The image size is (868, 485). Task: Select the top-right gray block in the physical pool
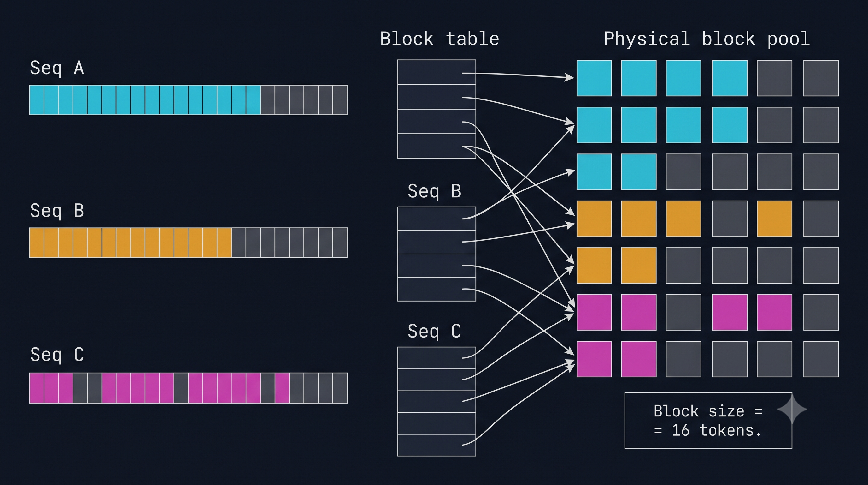(821, 78)
